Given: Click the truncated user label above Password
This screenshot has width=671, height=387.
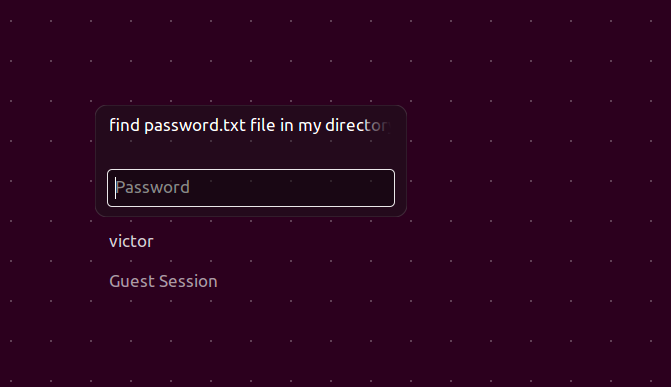Looking at the screenshot, I should (250, 125).
